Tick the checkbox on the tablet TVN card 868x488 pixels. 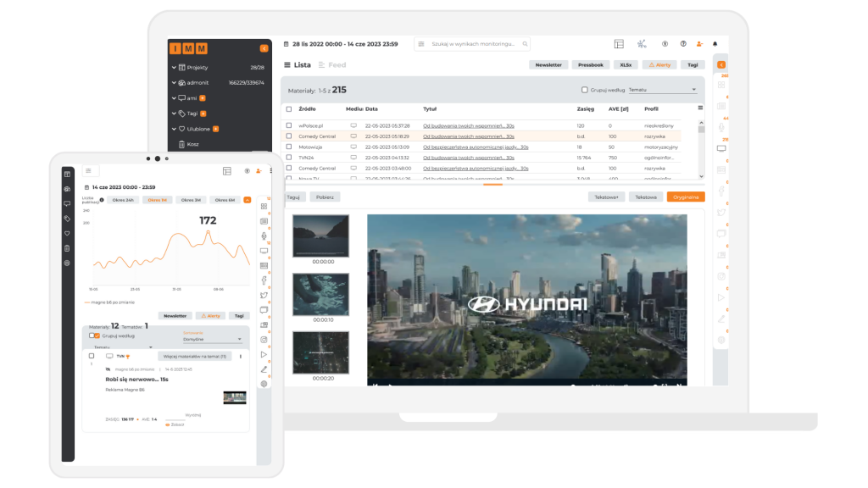click(92, 357)
